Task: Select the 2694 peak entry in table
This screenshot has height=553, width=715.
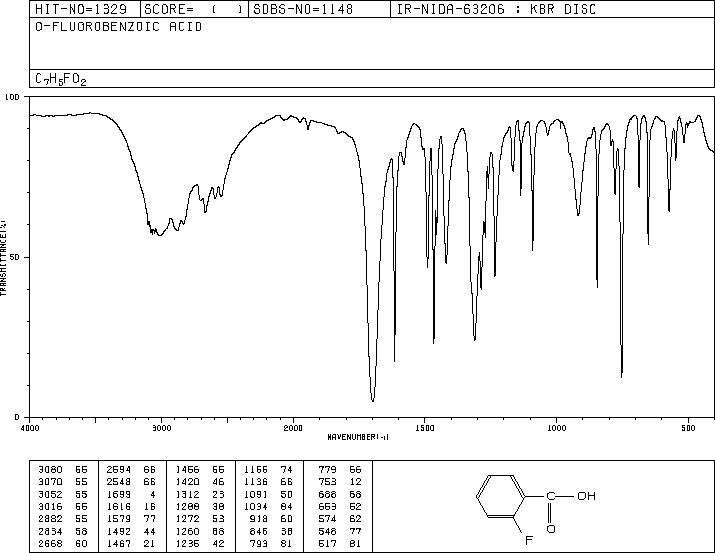Action: point(131,470)
